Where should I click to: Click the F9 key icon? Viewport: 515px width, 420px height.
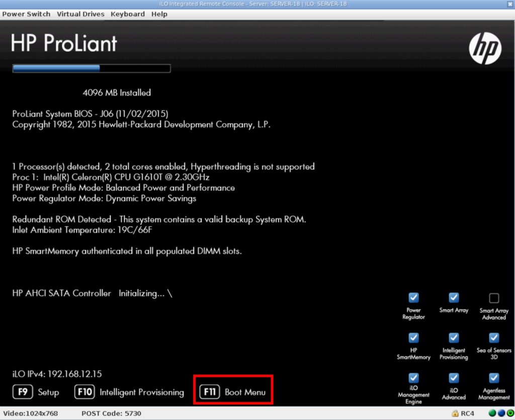[x=23, y=392]
